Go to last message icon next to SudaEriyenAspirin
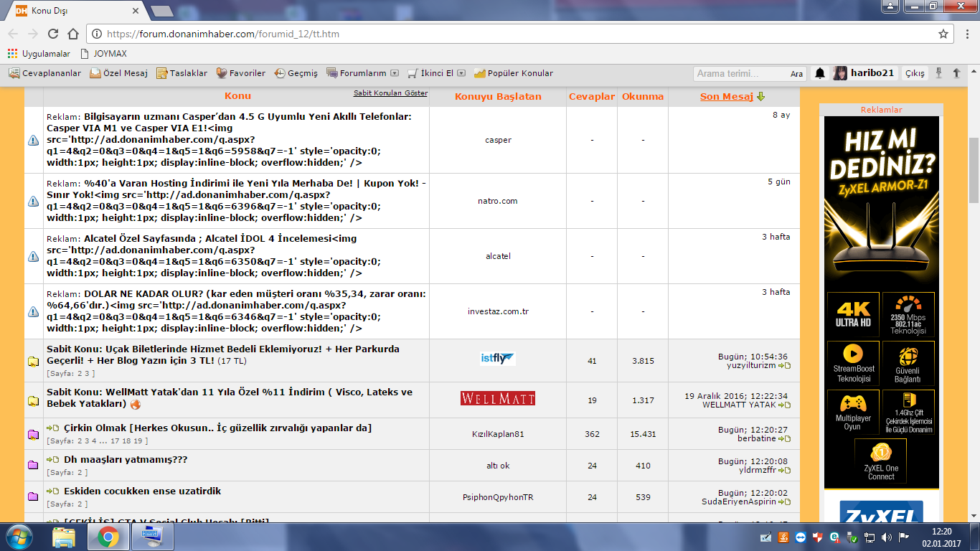The image size is (980, 551). tap(784, 502)
